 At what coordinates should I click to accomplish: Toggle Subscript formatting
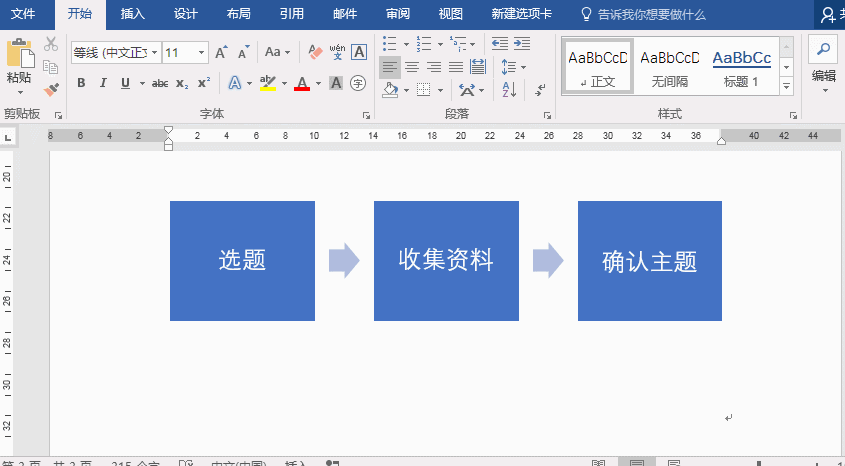[x=181, y=83]
